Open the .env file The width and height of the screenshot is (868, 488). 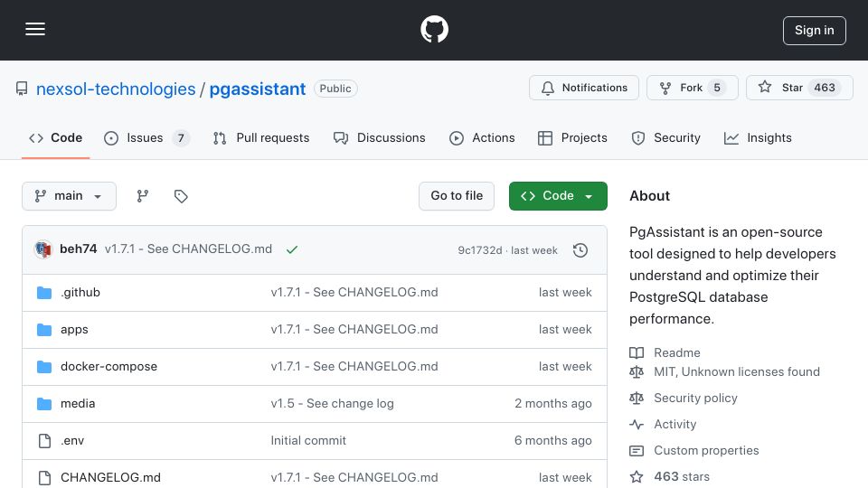(x=72, y=440)
